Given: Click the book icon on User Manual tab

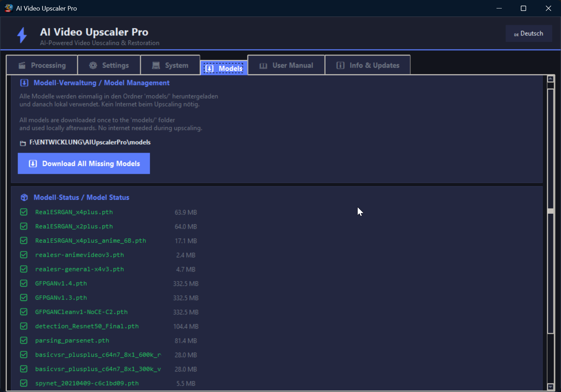Looking at the screenshot, I should click(x=263, y=66).
